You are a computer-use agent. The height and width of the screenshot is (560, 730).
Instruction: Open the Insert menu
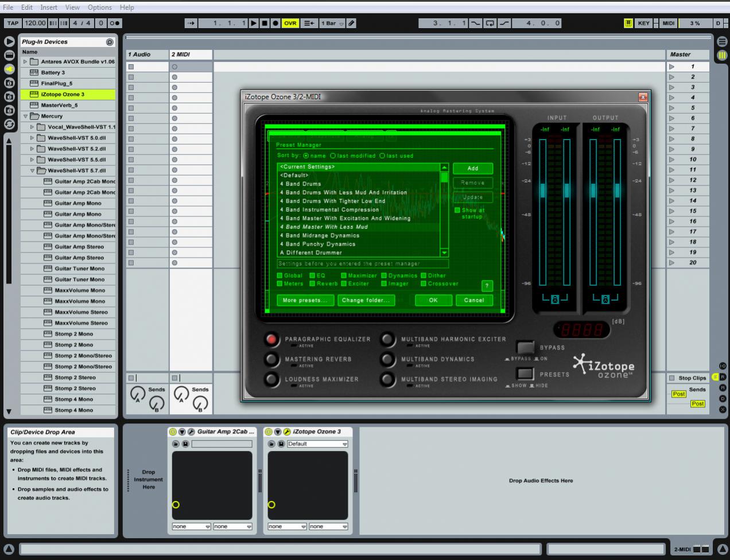[x=49, y=7]
